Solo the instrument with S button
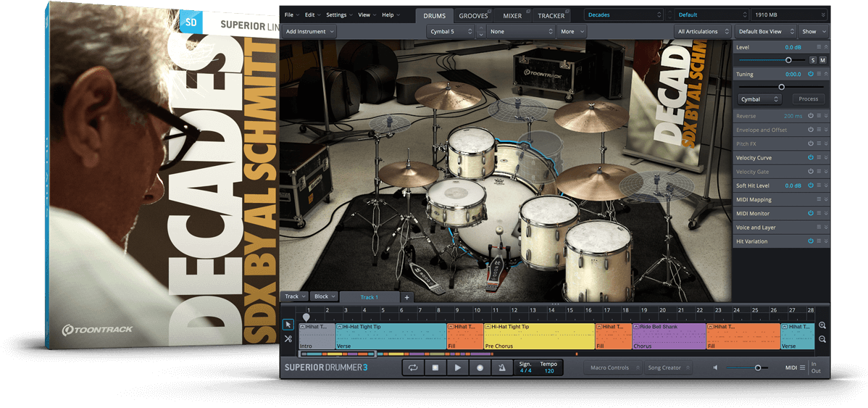This screenshot has width=868, height=408. pyautogui.click(x=813, y=60)
